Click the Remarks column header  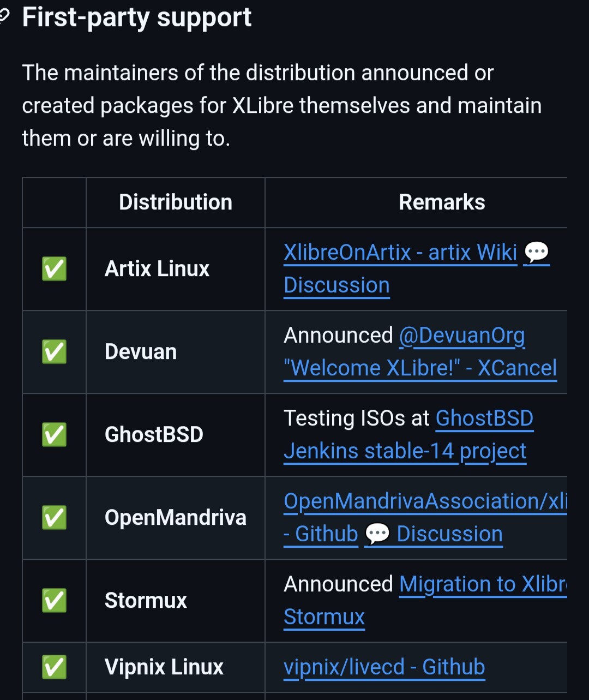[x=442, y=202]
